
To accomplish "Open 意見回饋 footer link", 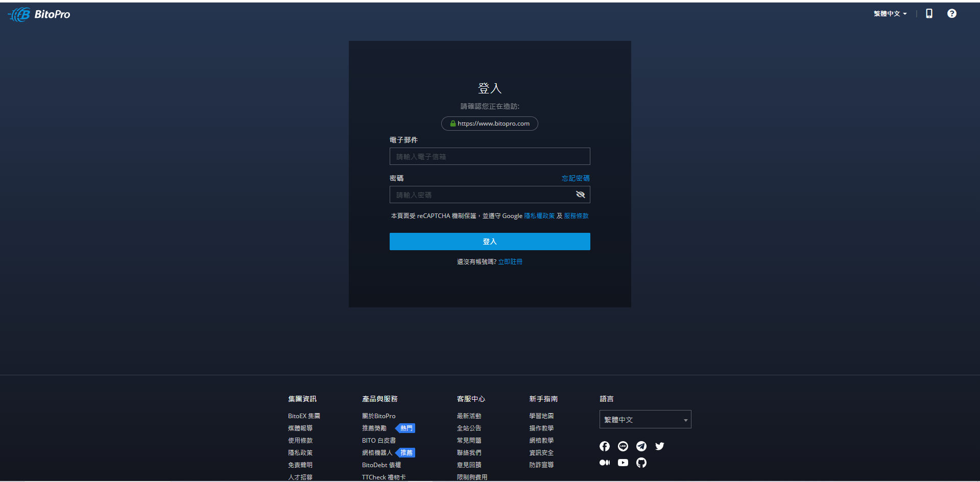I will click(469, 465).
